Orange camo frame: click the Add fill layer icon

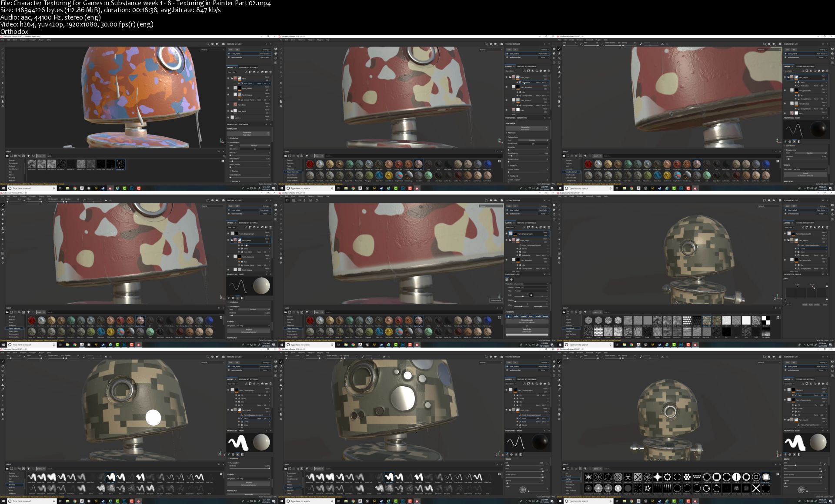coord(258,72)
